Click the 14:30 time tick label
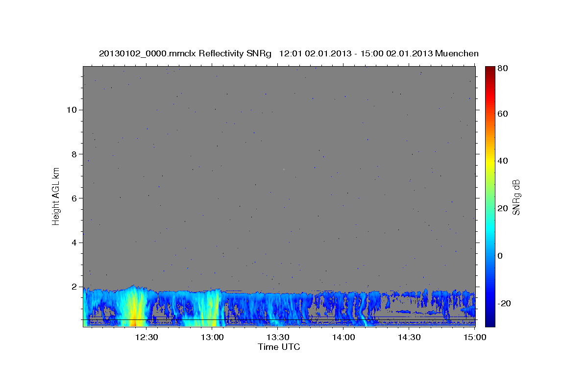Screen dimensions: 588x392 pos(409,337)
